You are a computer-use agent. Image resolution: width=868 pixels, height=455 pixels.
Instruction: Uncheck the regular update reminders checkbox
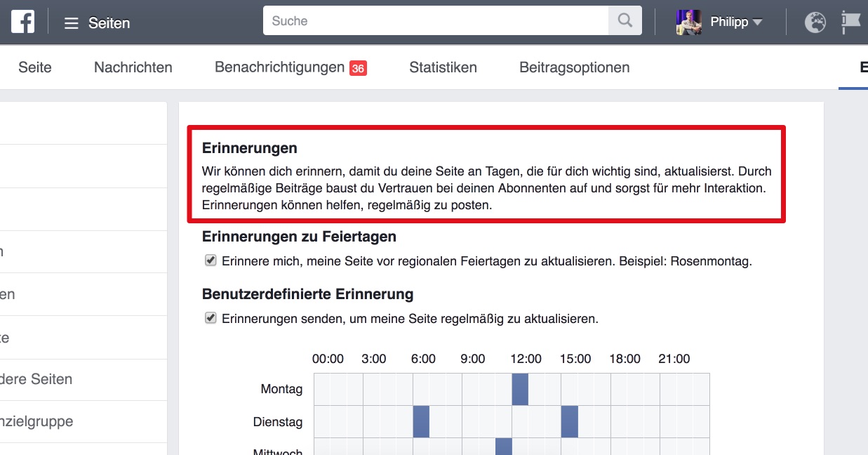click(211, 318)
